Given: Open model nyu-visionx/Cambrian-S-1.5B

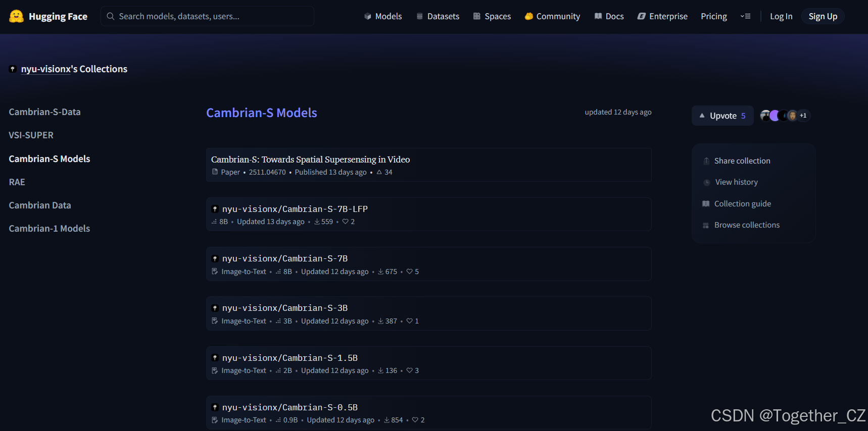Looking at the screenshot, I should point(290,358).
